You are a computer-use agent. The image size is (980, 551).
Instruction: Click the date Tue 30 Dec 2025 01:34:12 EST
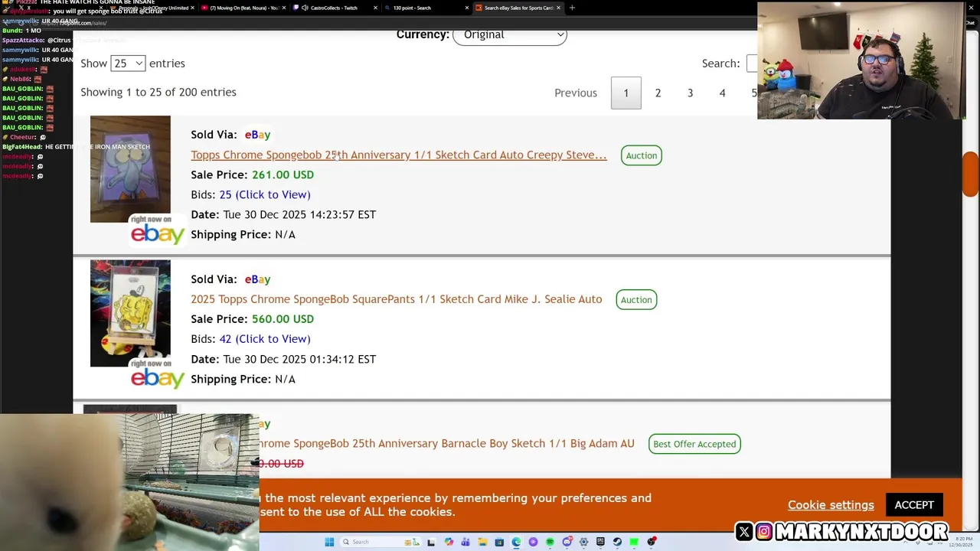(x=299, y=359)
